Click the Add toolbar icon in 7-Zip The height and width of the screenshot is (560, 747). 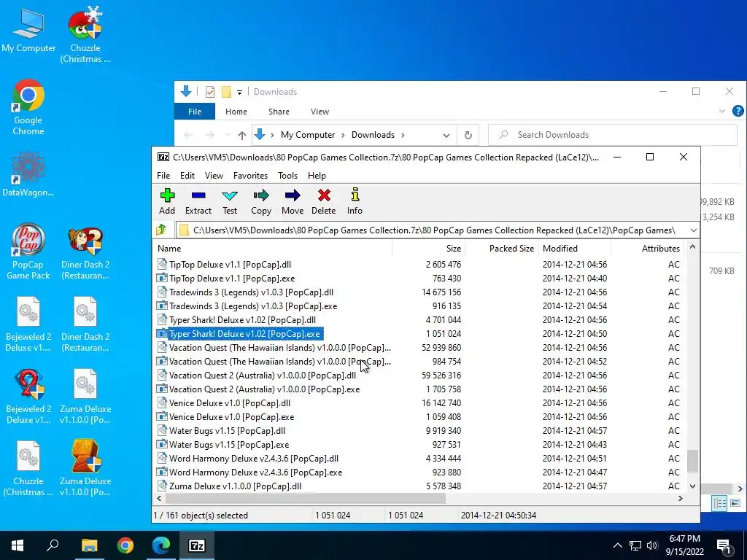pos(167,201)
